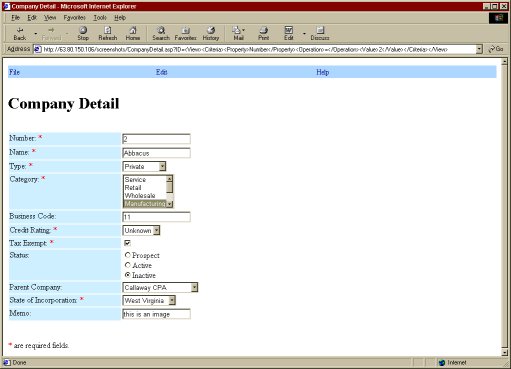This screenshot has height=369, width=511.
Task: Toggle the Tax Exempt checkbox
Action: click(x=127, y=243)
